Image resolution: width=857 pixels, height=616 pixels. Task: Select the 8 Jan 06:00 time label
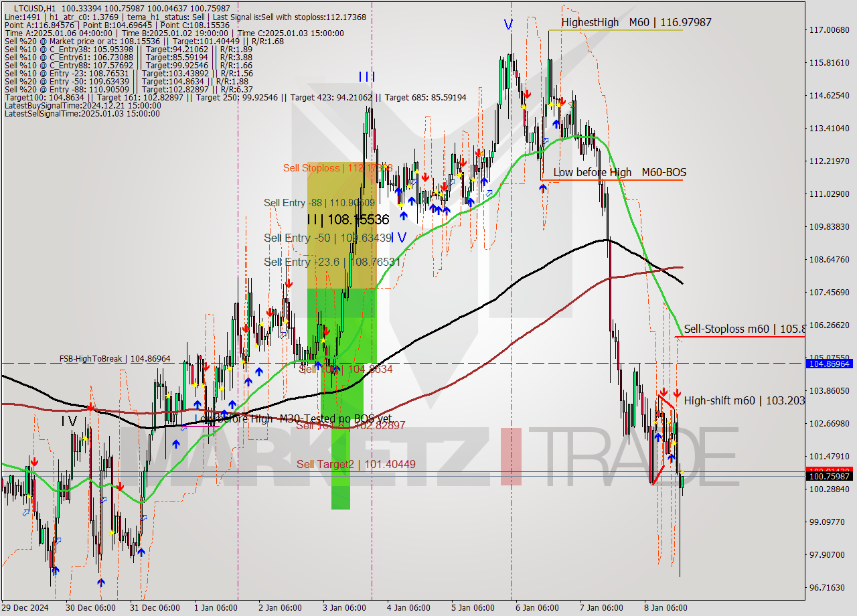tap(666, 608)
